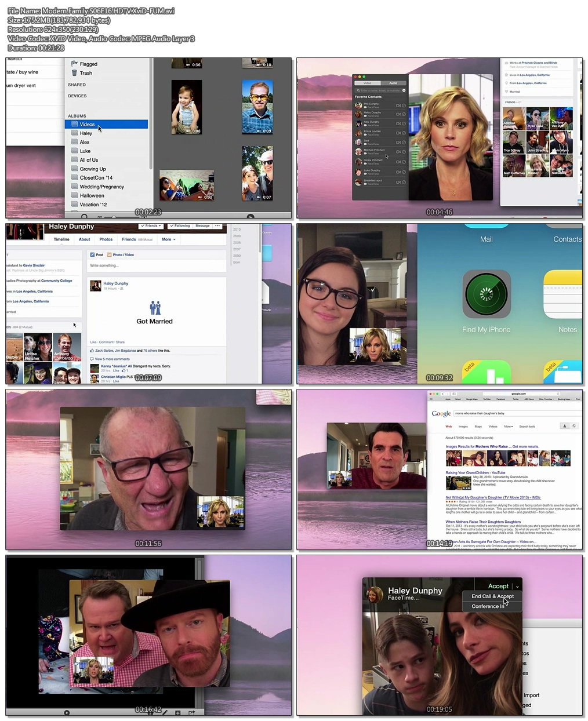Click the Google logo on search page
Screen dimensions: 588x721
(x=441, y=413)
